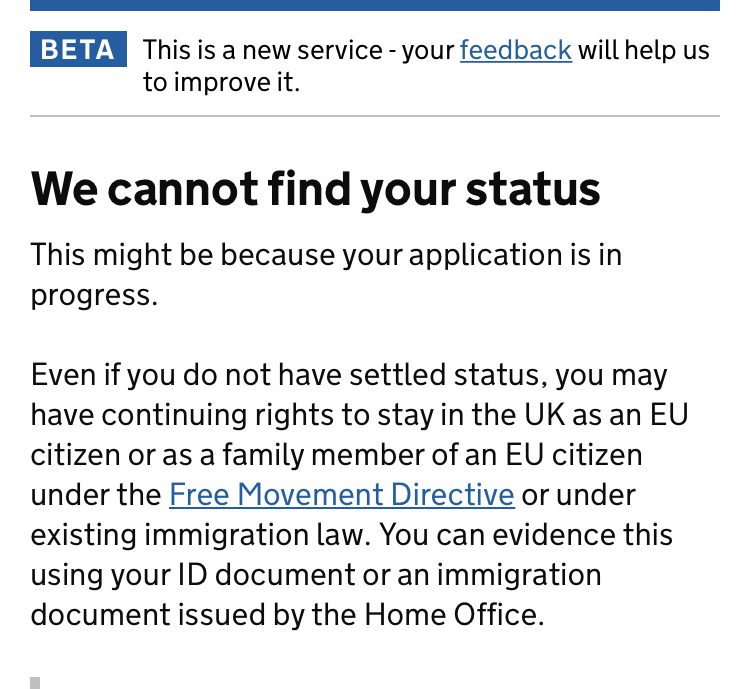Click the grey square at bottom left
The image size is (750, 689).
[35, 683]
